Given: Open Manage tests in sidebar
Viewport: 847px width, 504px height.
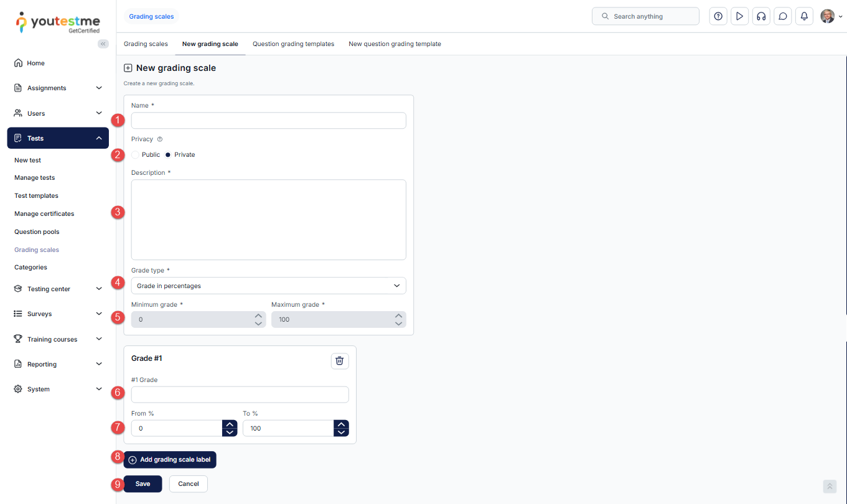Looking at the screenshot, I should point(35,177).
